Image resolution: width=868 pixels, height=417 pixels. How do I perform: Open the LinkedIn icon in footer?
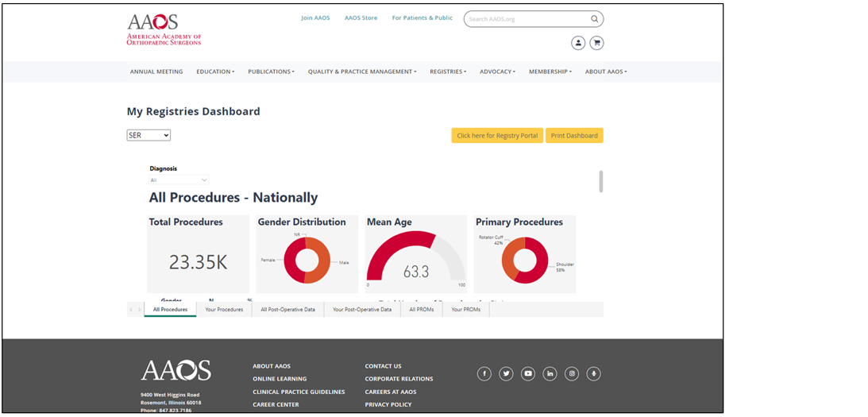click(x=550, y=374)
